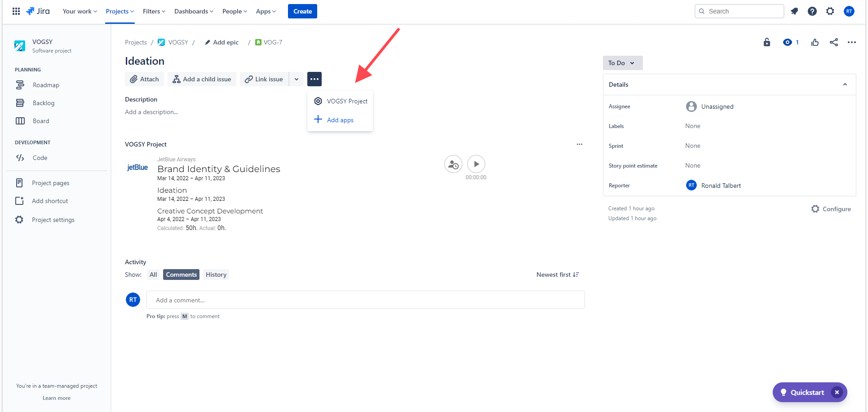Click Add a description field

(151, 112)
